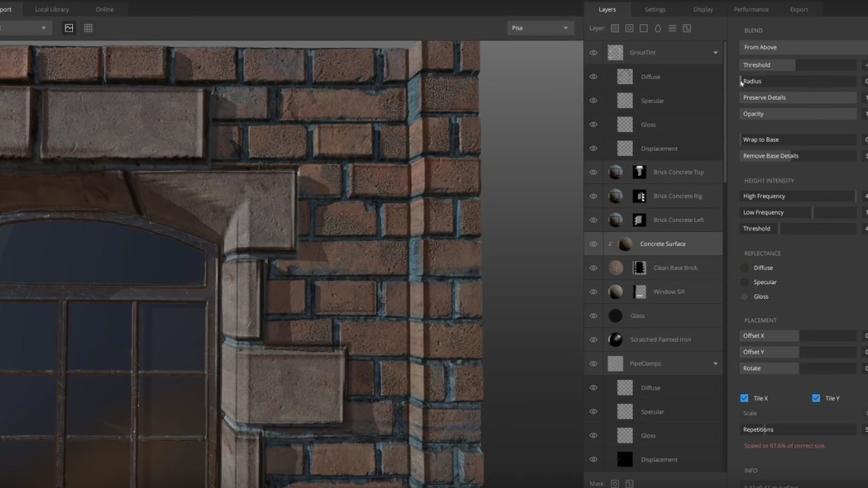The image size is (868, 488).
Task: Toggle visibility of Brick Concrete Top layer
Action: coord(593,172)
